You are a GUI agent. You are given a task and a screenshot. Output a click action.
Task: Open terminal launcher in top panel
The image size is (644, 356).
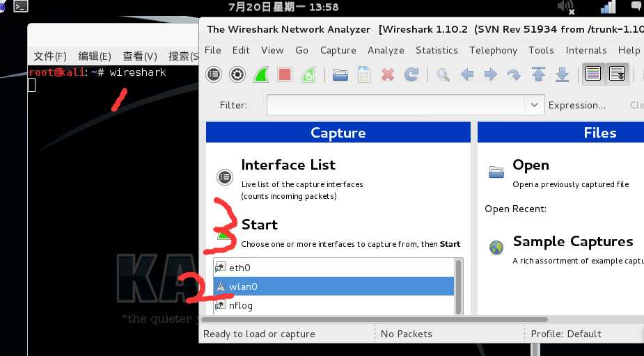(20, 6)
